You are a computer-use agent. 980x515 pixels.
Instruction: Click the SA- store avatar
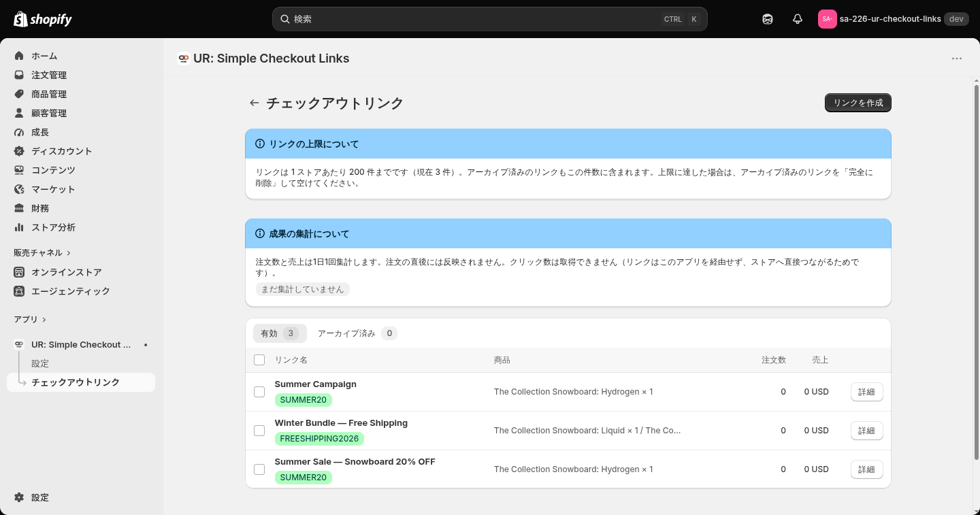[x=827, y=19]
